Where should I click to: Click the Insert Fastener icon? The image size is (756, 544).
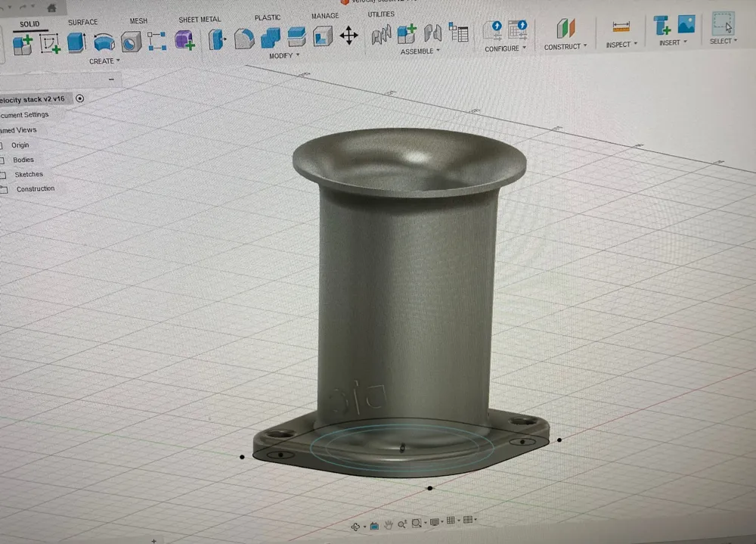661,25
